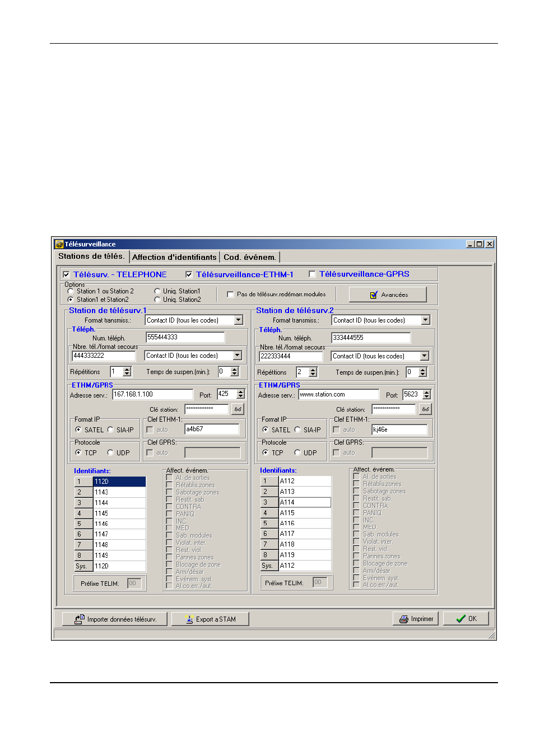Click the Imprimer button
The width and height of the screenshot is (535, 756).
point(416,619)
